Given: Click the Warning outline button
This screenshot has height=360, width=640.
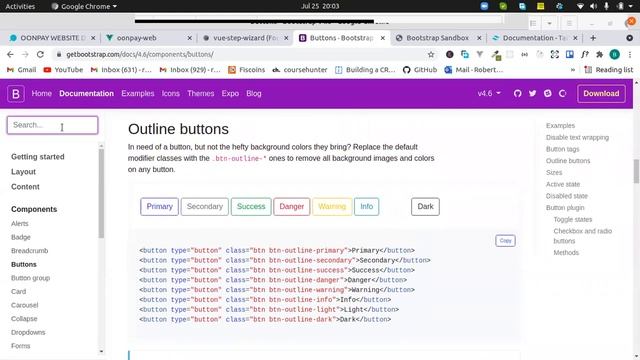Looking at the screenshot, I should 332,207.
